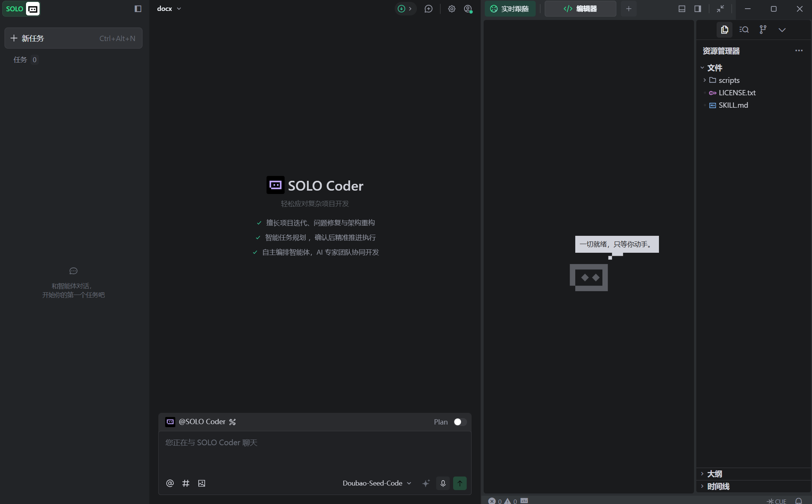Switch to the 编辑器 tab

click(581, 9)
